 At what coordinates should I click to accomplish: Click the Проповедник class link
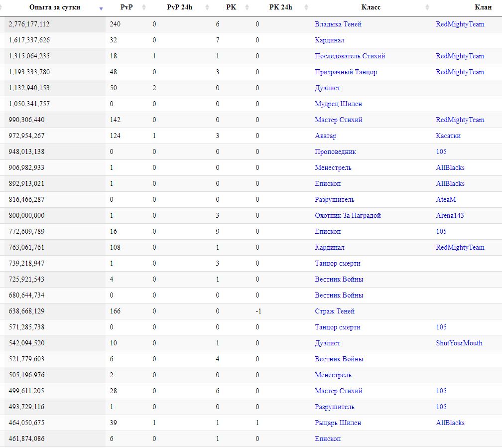point(335,151)
